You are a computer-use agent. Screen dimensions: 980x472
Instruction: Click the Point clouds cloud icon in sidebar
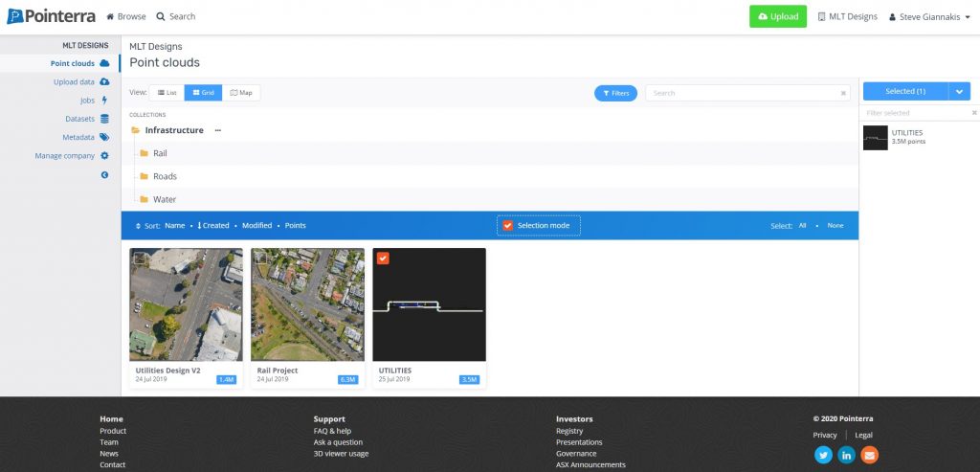point(104,63)
